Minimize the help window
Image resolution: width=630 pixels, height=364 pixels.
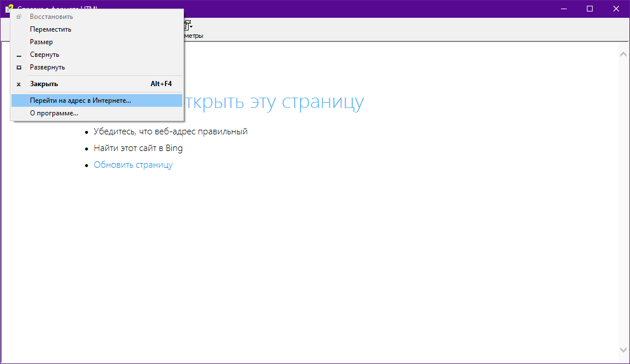pyautogui.click(x=564, y=9)
